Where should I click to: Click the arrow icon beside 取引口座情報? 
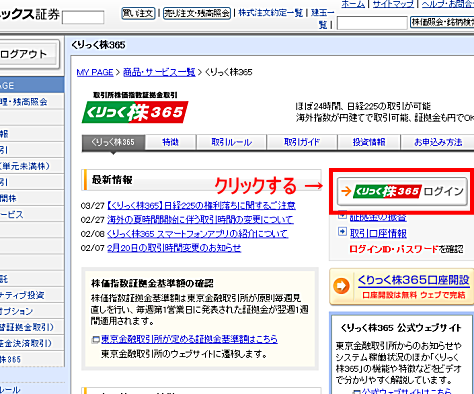(342, 232)
